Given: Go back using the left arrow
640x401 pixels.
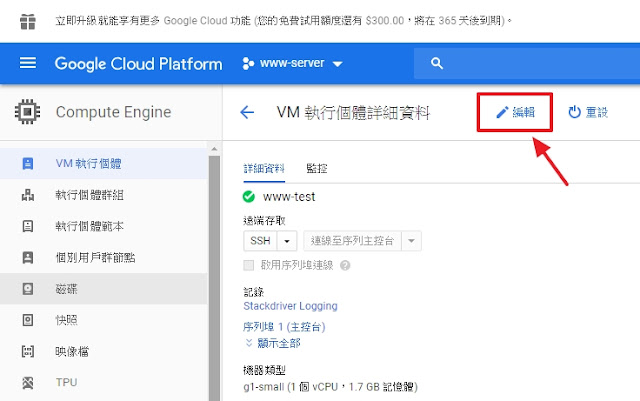Looking at the screenshot, I should point(247,112).
